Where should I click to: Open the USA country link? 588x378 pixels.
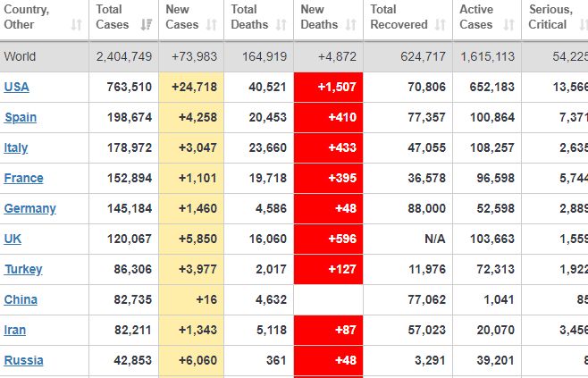[17, 87]
